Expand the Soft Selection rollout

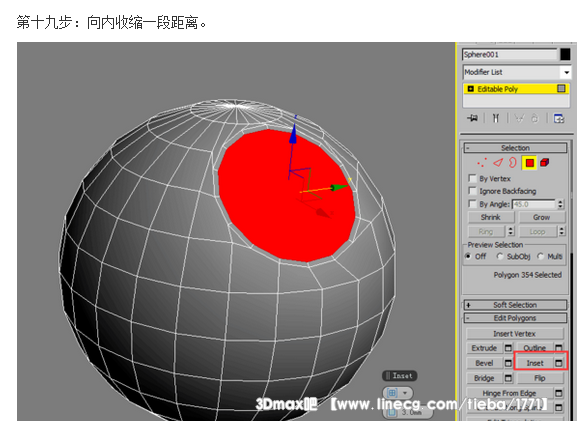pos(515,305)
